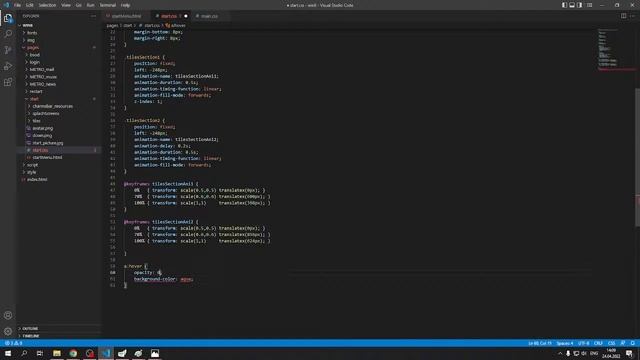Screen dimensions: 640x360
Task: Open the Extensions view
Action: (8, 82)
